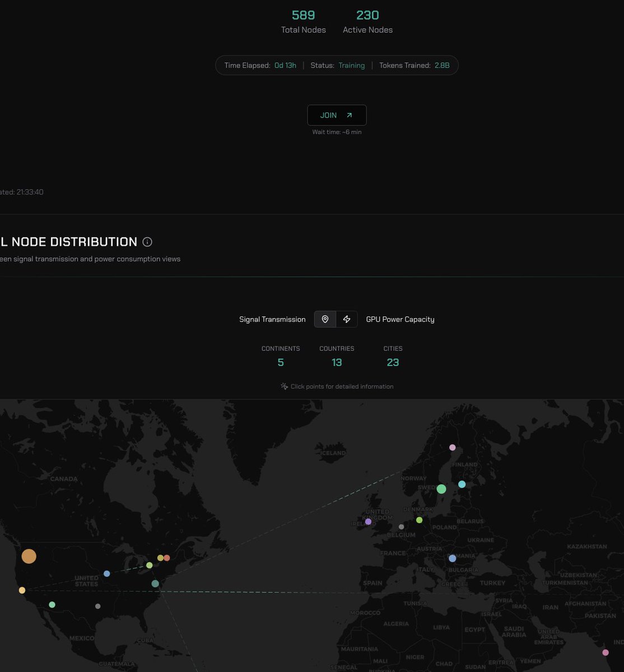
Task: Click the gray node in southern US
Action: coord(98,606)
